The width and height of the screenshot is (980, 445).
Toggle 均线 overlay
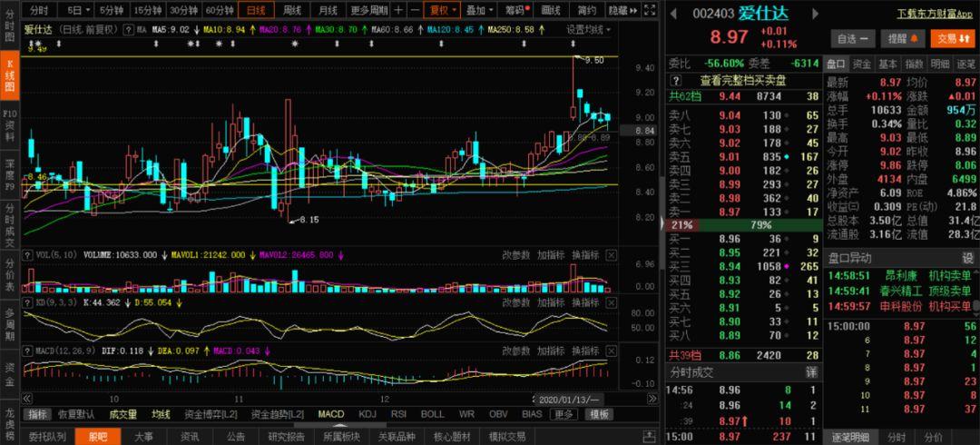click(x=162, y=414)
